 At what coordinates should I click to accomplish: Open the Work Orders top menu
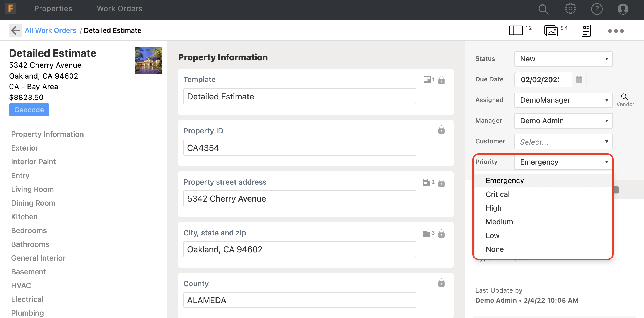(119, 9)
